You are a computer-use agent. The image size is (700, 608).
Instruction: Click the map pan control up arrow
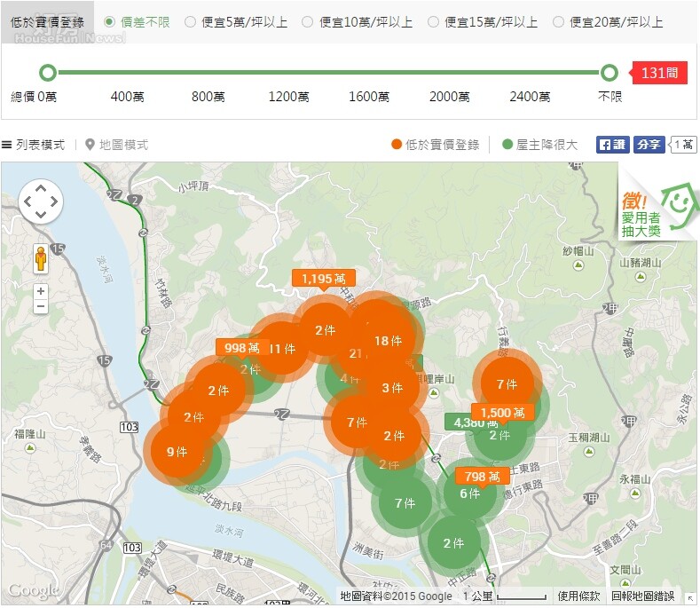(x=41, y=188)
